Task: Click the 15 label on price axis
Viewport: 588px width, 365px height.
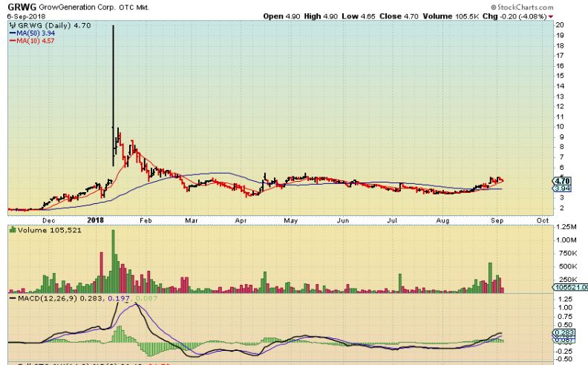Action: point(561,76)
